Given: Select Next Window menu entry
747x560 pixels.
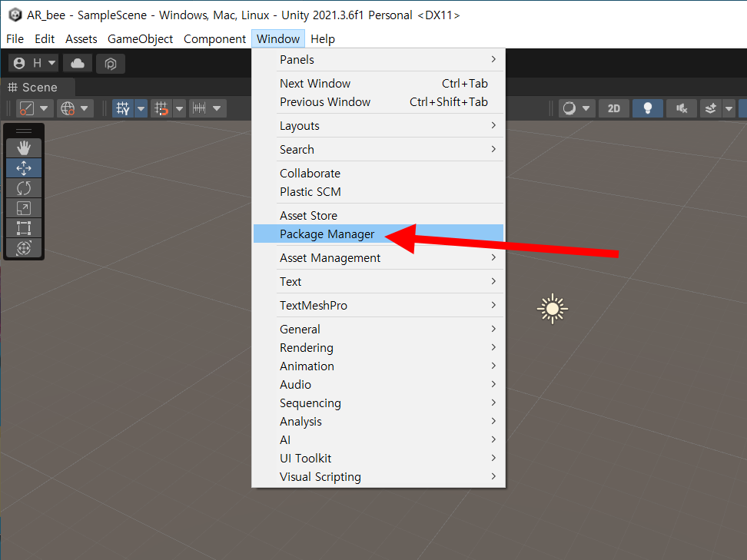Looking at the screenshot, I should [x=378, y=83].
